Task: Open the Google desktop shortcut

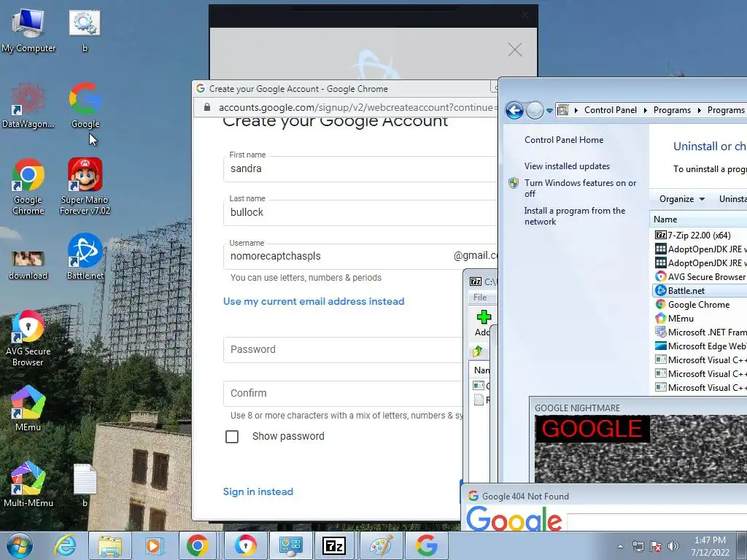Action: tap(85, 106)
